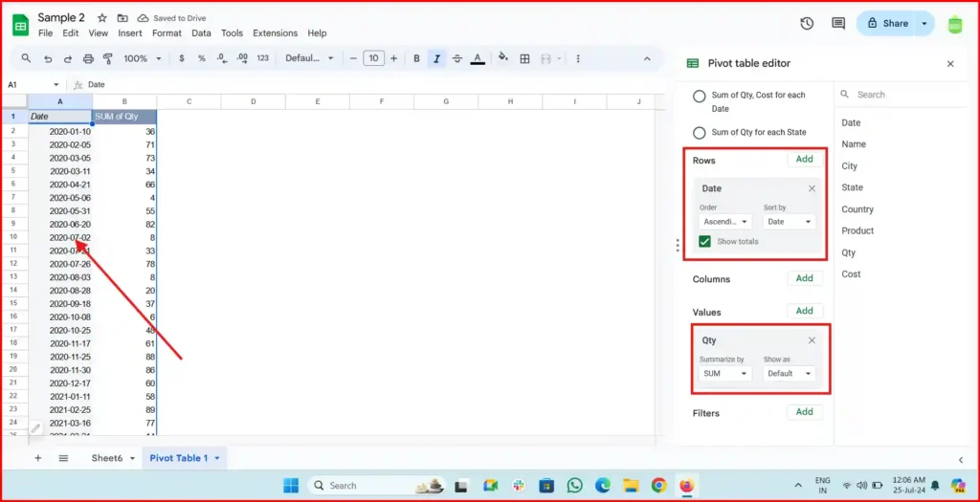Viewport: 980px width, 502px height.
Task: Toggle bold formatting
Action: pyautogui.click(x=417, y=58)
